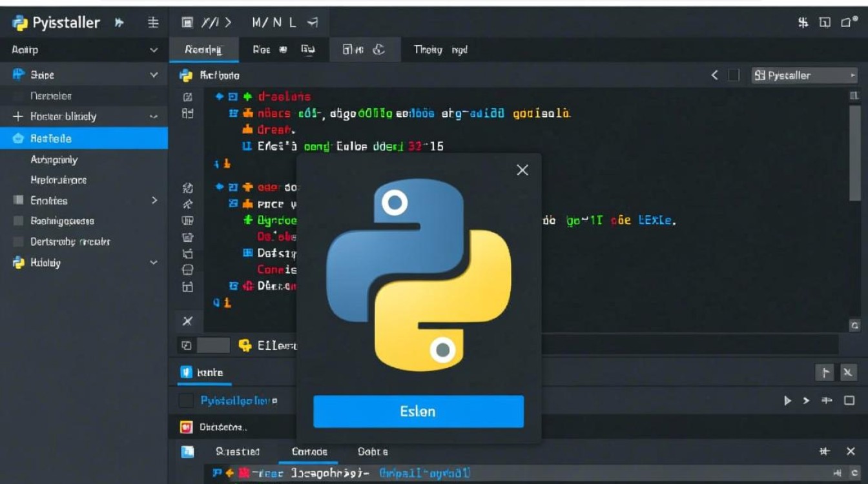The image size is (868, 484).
Task: Click the play triangle in the Pystallec row
Action: (x=788, y=401)
